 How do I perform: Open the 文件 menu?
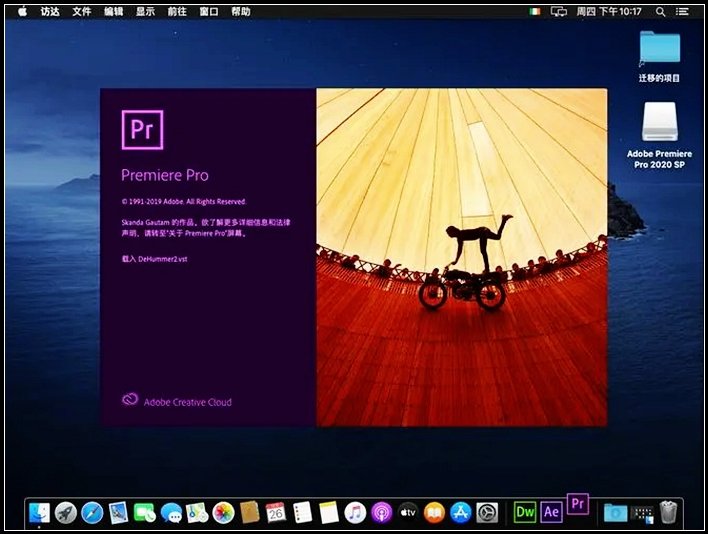click(x=82, y=11)
